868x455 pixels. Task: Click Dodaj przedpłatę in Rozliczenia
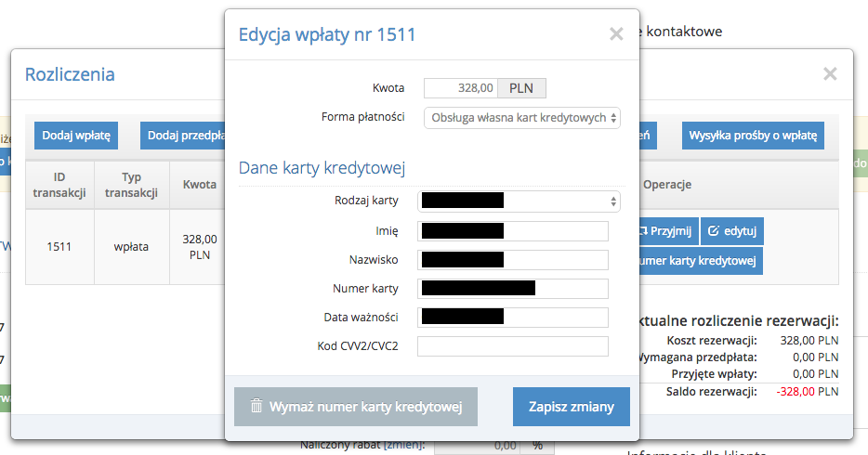pyautogui.click(x=183, y=136)
